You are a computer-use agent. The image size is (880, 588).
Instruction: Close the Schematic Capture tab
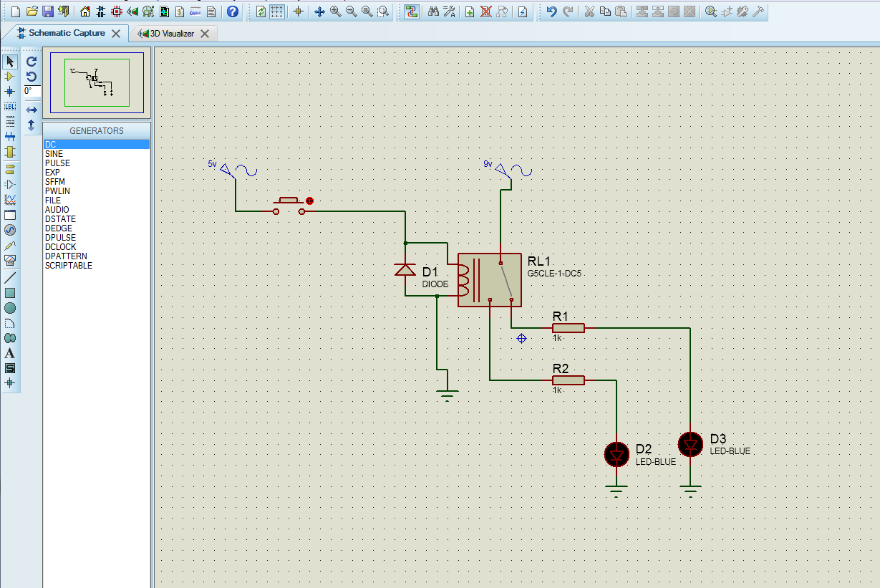click(x=116, y=34)
